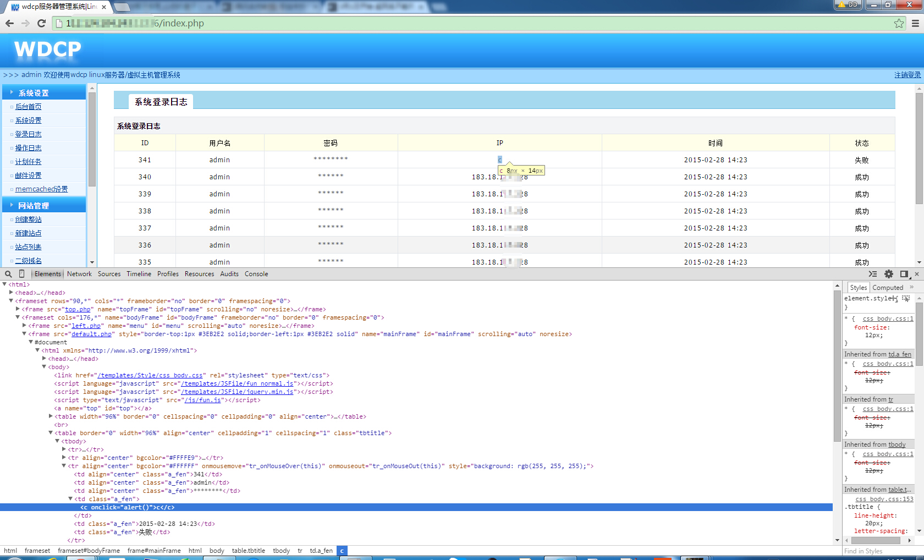Open the Console tab
The width and height of the screenshot is (924, 560).
pos(256,274)
